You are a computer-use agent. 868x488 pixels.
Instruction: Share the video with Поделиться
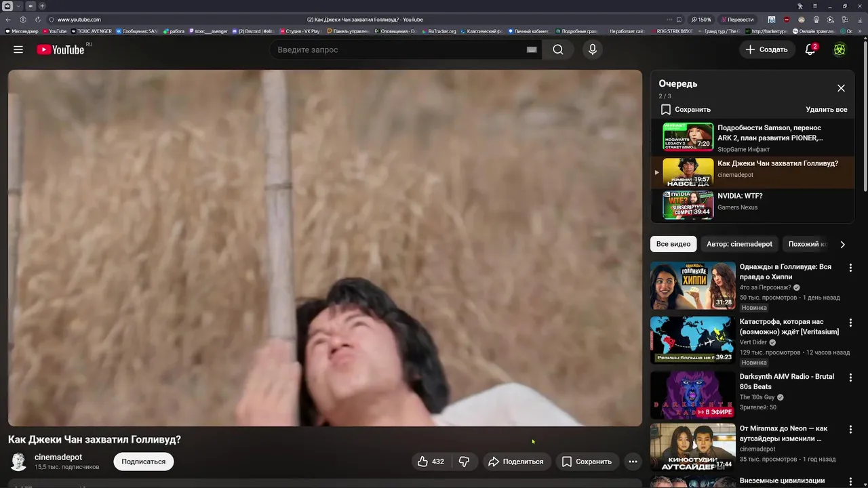516,462
